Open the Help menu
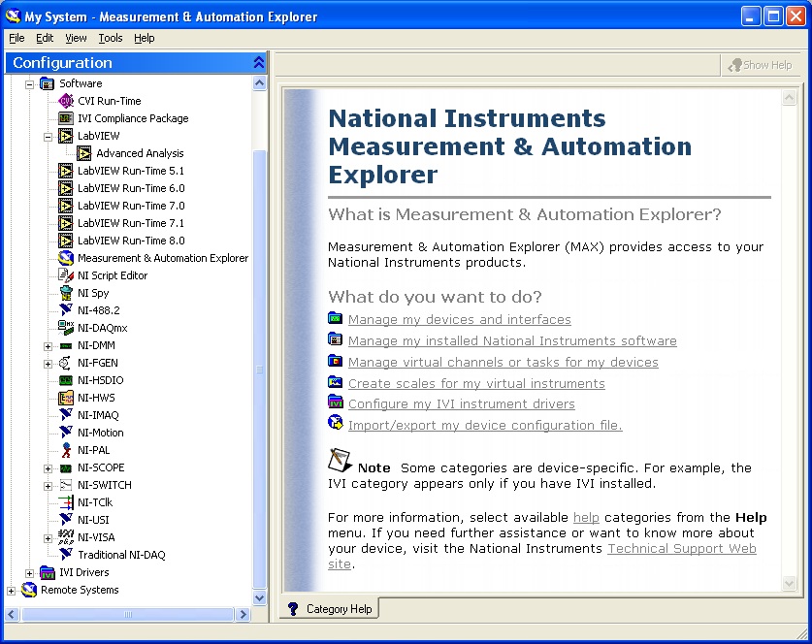The height and width of the screenshot is (644, 812). tap(144, 38)
